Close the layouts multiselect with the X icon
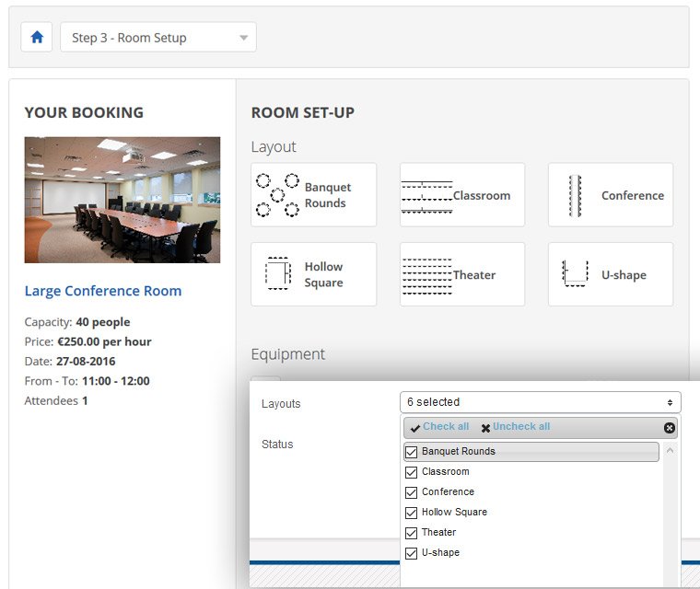 tap(670, 428)
